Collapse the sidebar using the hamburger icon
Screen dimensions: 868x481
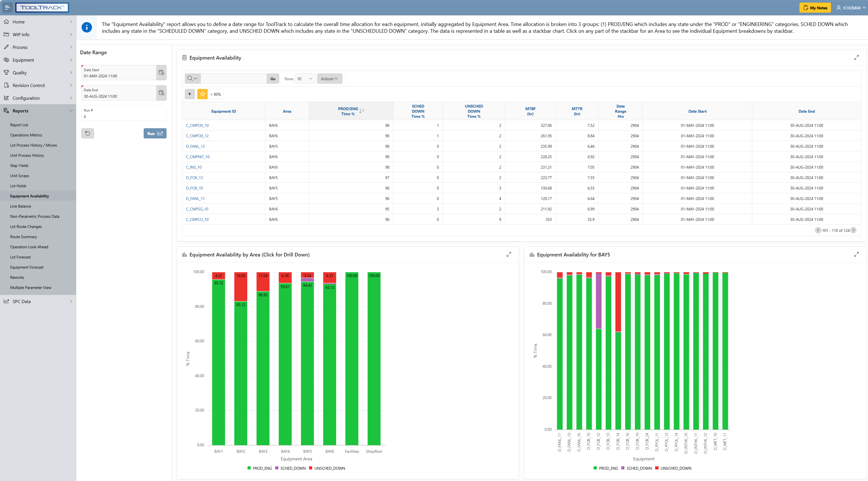point(7,7)
